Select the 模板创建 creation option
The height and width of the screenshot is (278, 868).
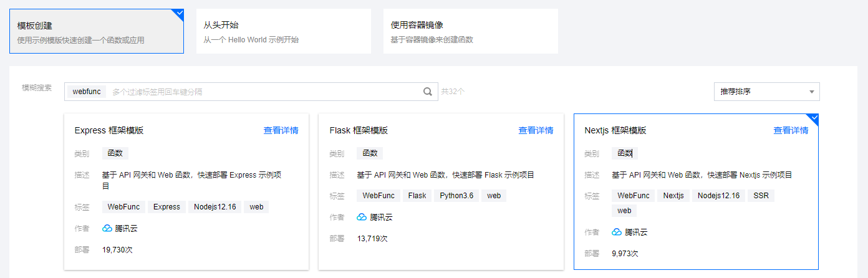coord(97,31)
